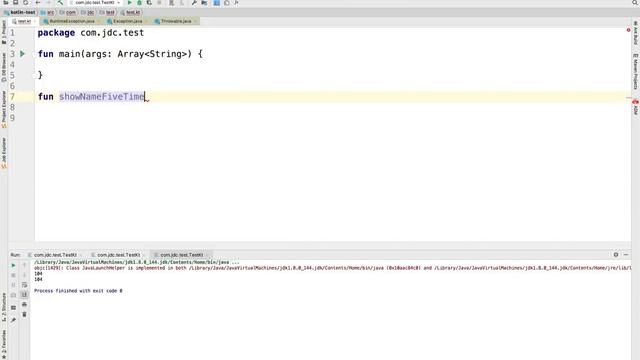Switch to Throwable.java editor tab

pyautogui.click(x=176, y=21)
